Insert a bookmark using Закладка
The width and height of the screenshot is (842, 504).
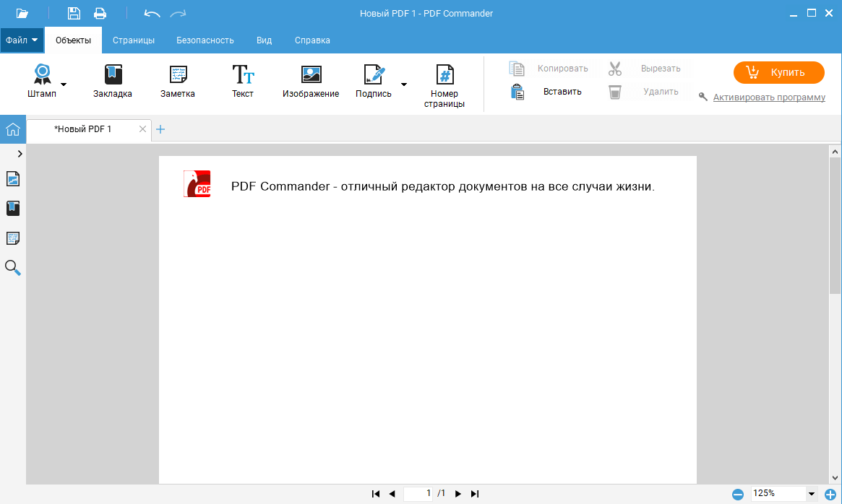pyautogui.click(x=112, y=81)
